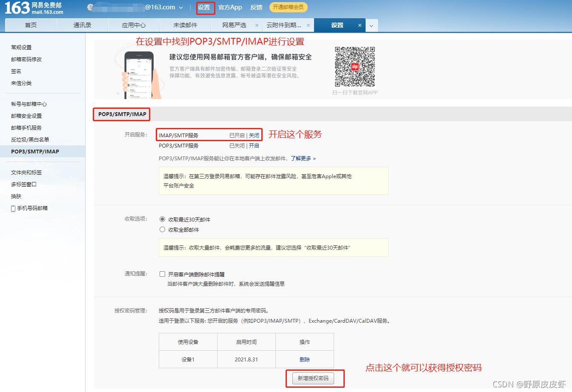Close the 网易严选 tab
The height and width of the screenshot is (392, 572).
click(x=257, y=26)
